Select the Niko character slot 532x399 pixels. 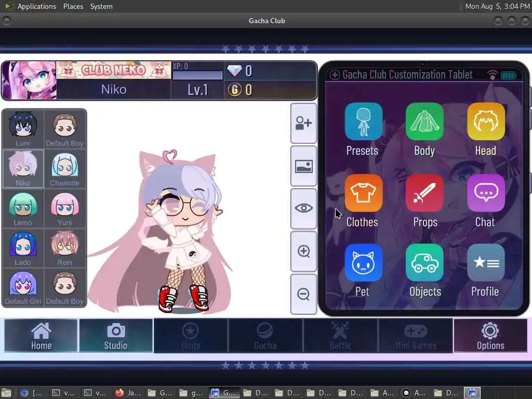tap(23, 169)
